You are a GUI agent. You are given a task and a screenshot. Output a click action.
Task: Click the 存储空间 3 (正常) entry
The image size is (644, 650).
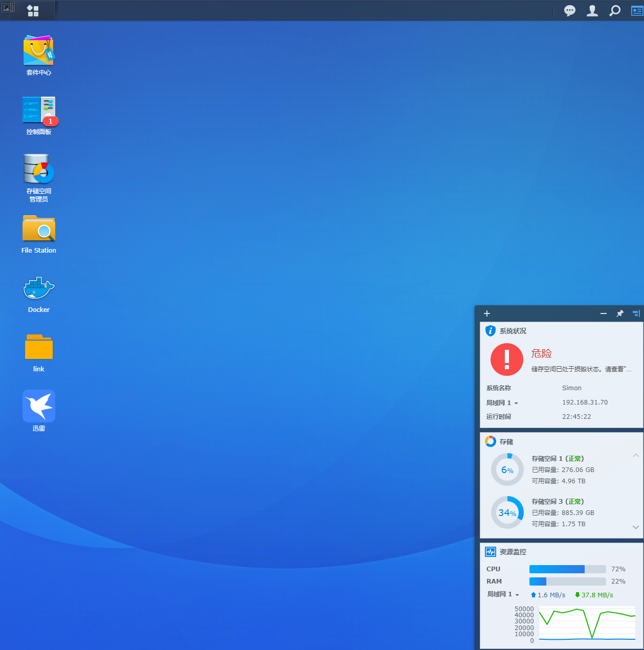coord(558,502)
